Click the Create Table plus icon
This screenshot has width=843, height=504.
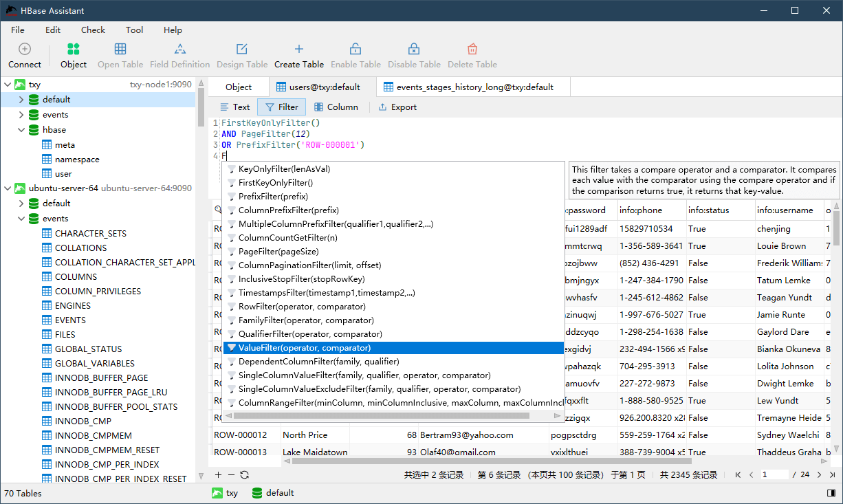point(299,50)
